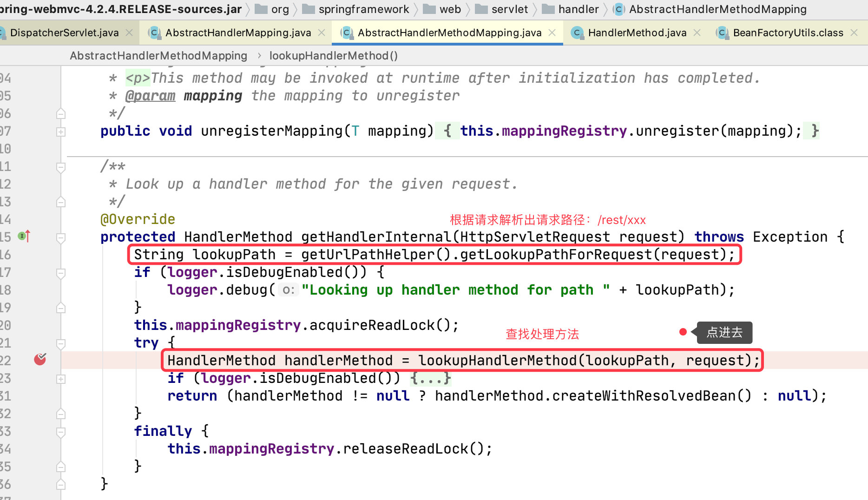Close the HandlerMethod.java tab
Image resolution: width=868 pixels, height=500 pixels.
697,33
